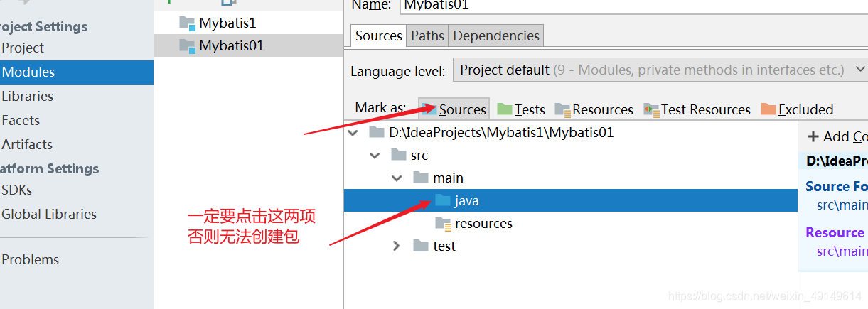Collapse the D:\IdeaProjects content root node
Screen dimensions: 868x309
pos(353,132)
